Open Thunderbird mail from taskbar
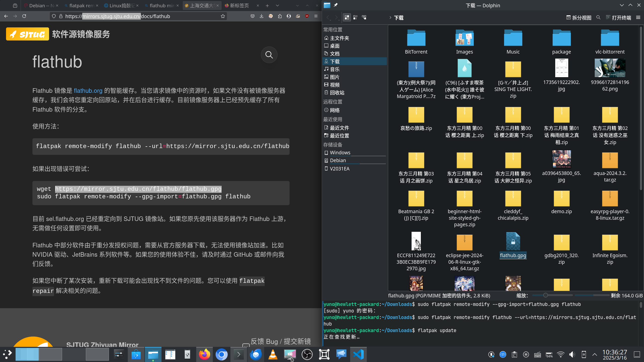Image resolution: width=644 pixels, height=362 pixels. pyautogui.click(x=256, y=354)
